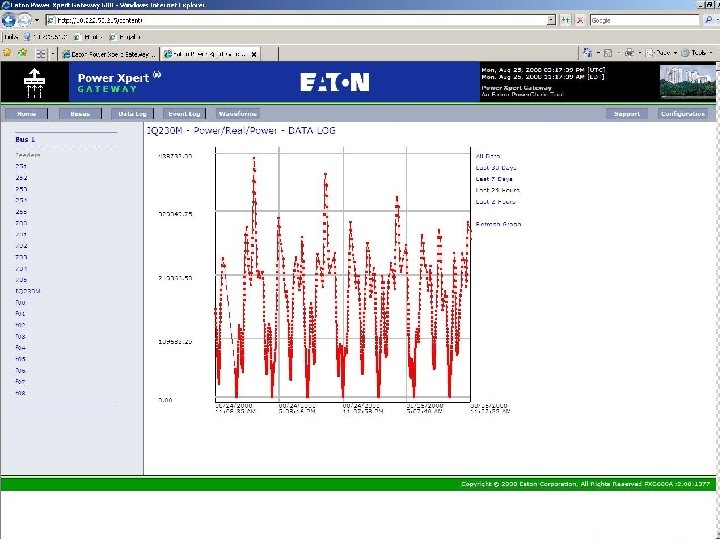Select Bus 1 in the sidebar

tap(25, 139)
